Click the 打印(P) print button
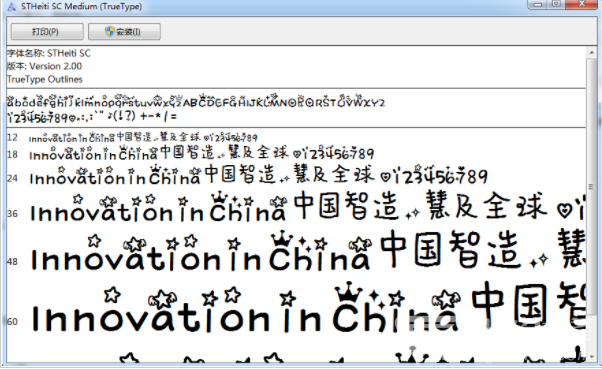 tap(47, 31)
